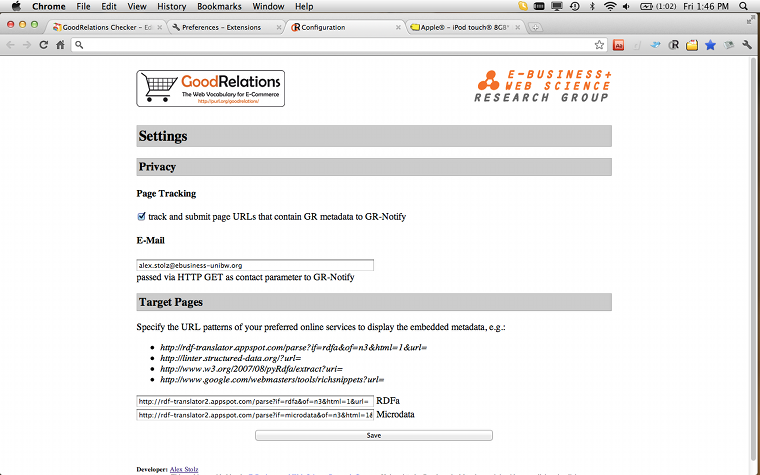Click the browser address bar

click(x=339, y=45)
